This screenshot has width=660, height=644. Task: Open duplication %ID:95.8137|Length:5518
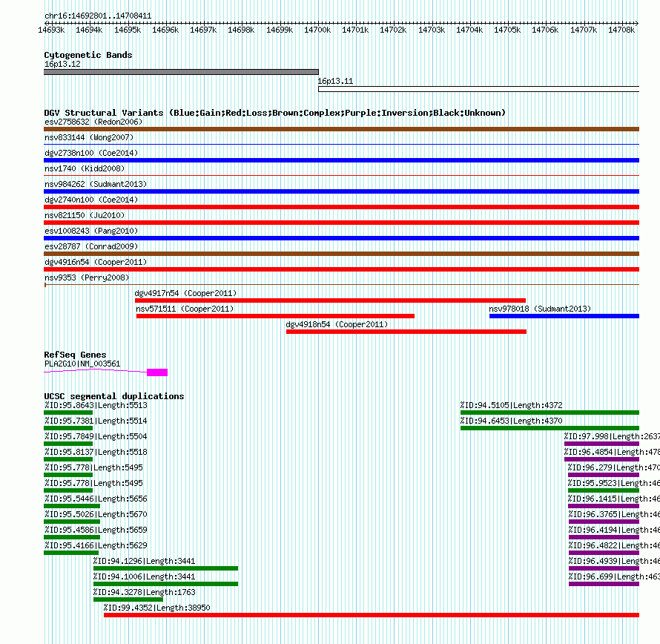coord(96,452)
